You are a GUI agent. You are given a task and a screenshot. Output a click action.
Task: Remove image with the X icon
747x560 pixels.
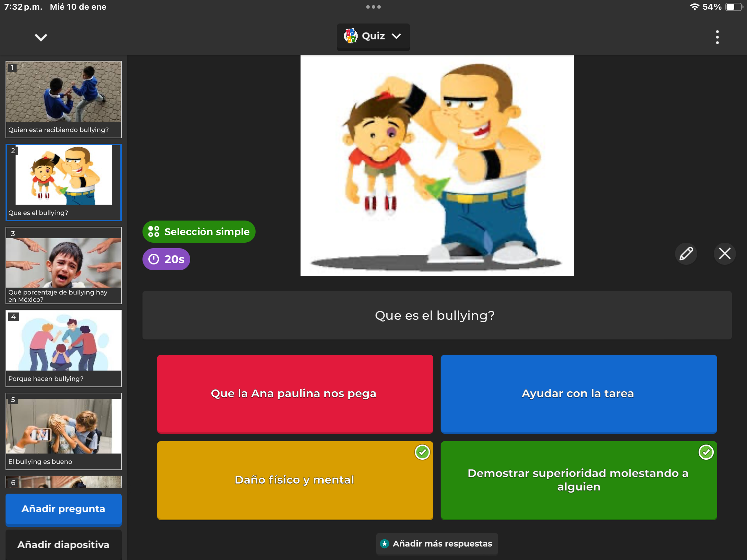pyautogui.click(x=725, y=253)
